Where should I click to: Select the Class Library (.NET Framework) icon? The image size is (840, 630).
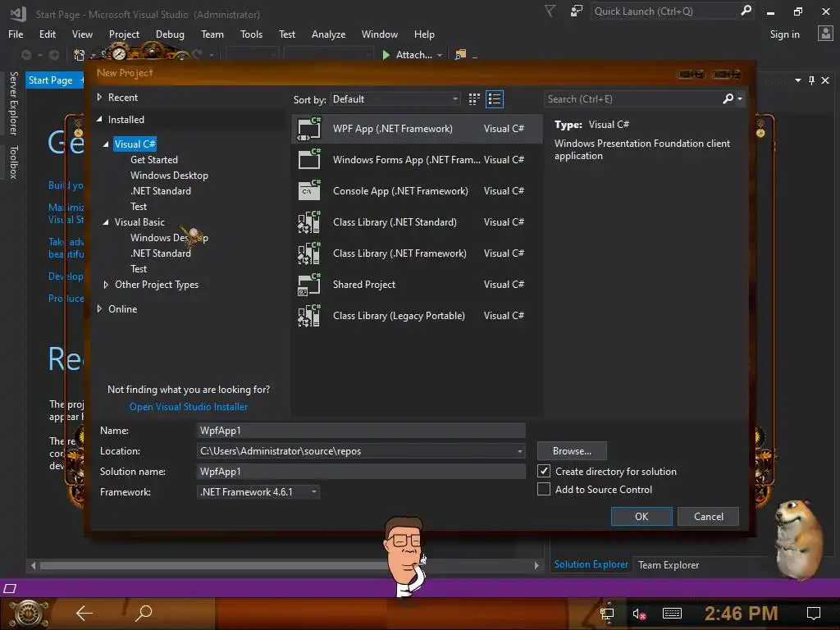click(x=309, y=253)
